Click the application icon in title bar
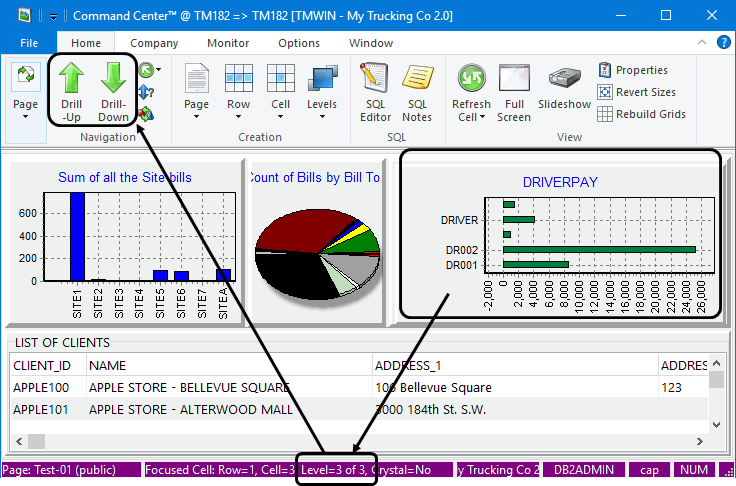 [x=24, y=15]
